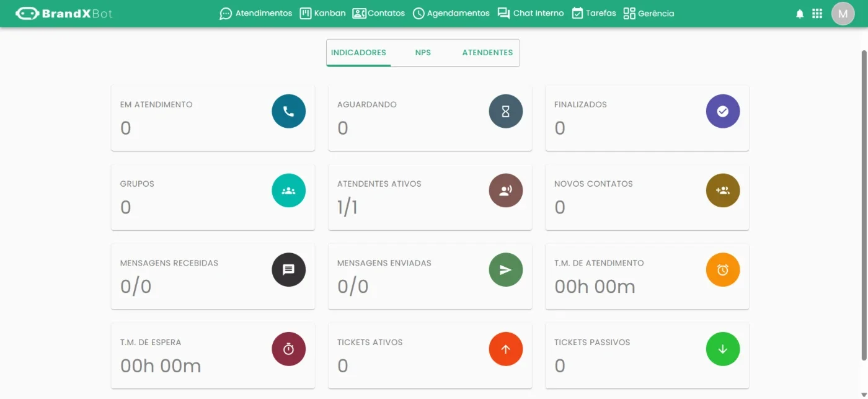Viewport: 868px width, 399px height.
Task: Click the Tickets Passivos down-arrow icon
Action: [x=722, y=349]
